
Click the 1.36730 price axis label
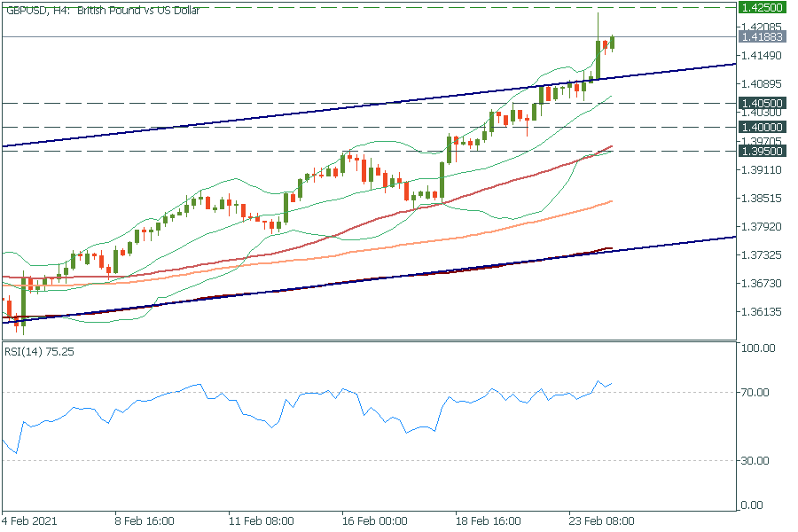coord(762,283)
